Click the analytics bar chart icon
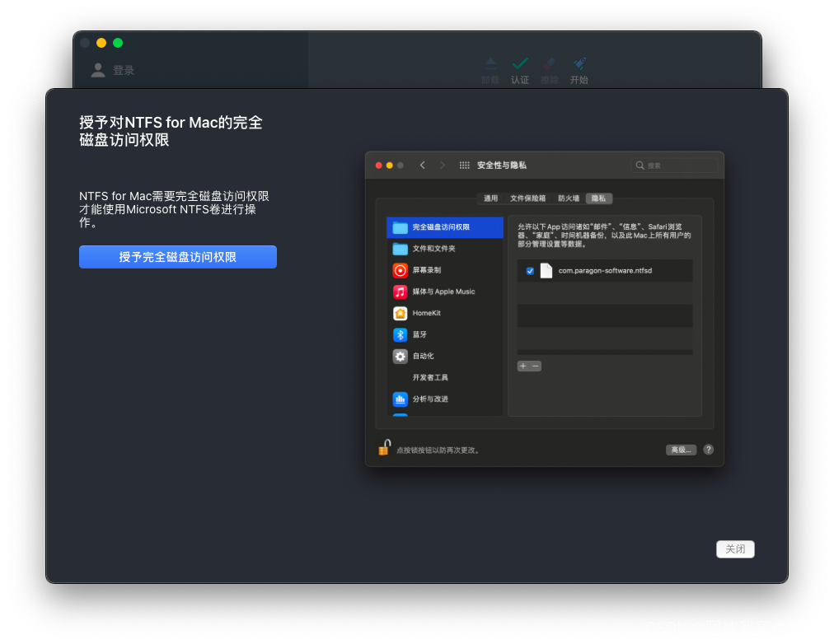834x644 pixels. pos(400,399)
